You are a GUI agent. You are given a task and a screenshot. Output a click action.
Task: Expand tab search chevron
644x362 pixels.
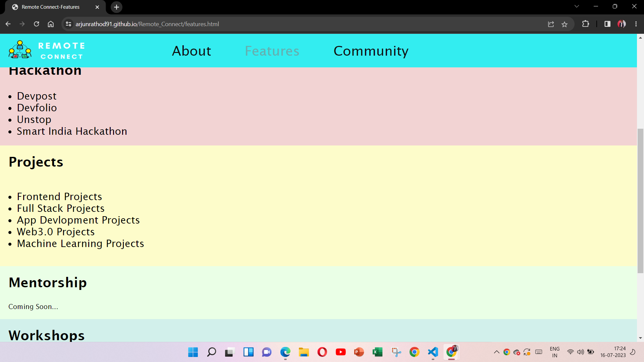[x=577, y=6]
